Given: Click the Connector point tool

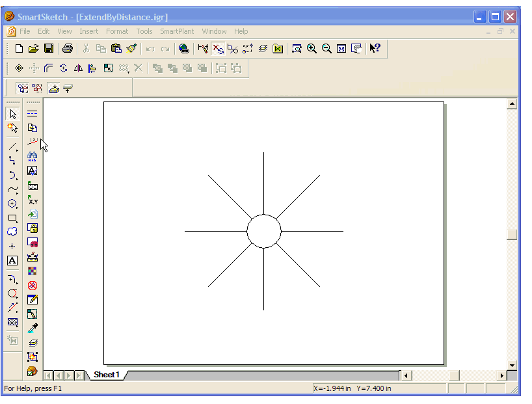Looking at the screenshot, I should point(12,161).
